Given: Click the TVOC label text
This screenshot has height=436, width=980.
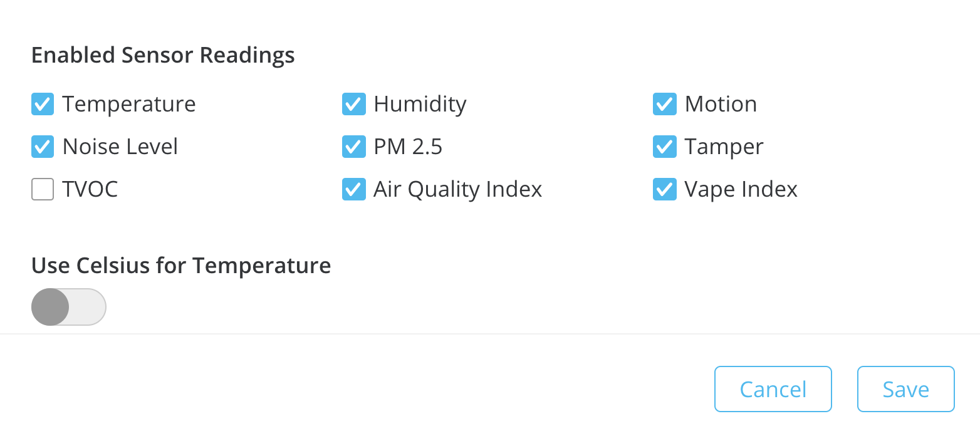Looking at the screenshot, I should 90,189.
